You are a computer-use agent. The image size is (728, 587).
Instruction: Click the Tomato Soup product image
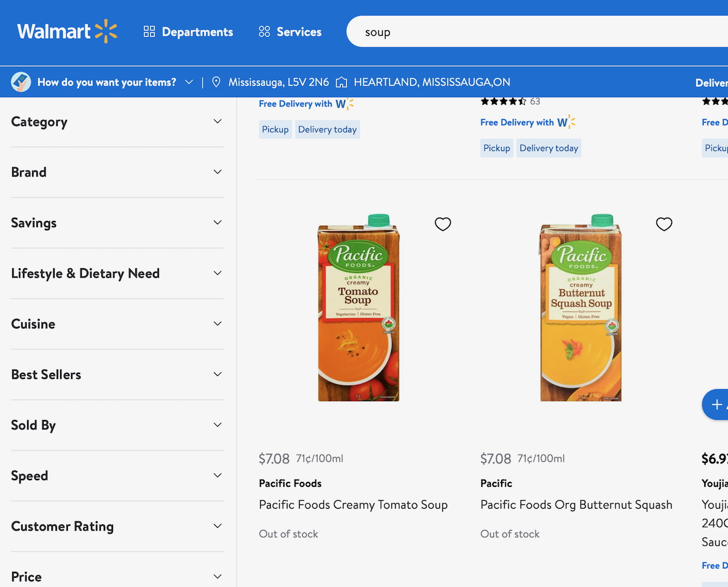coord(358,308)
